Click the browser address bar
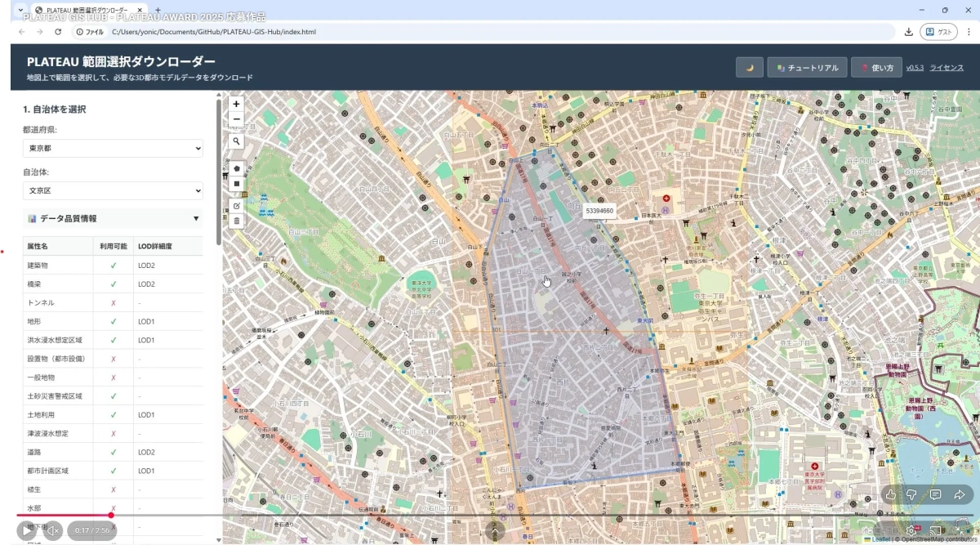The image size is (980, 545). point(490,32)
